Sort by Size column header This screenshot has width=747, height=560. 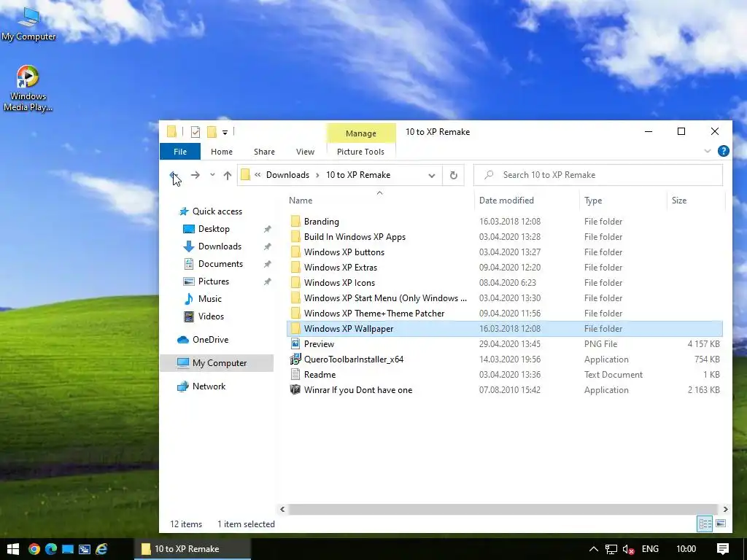(x=679, y=201)
